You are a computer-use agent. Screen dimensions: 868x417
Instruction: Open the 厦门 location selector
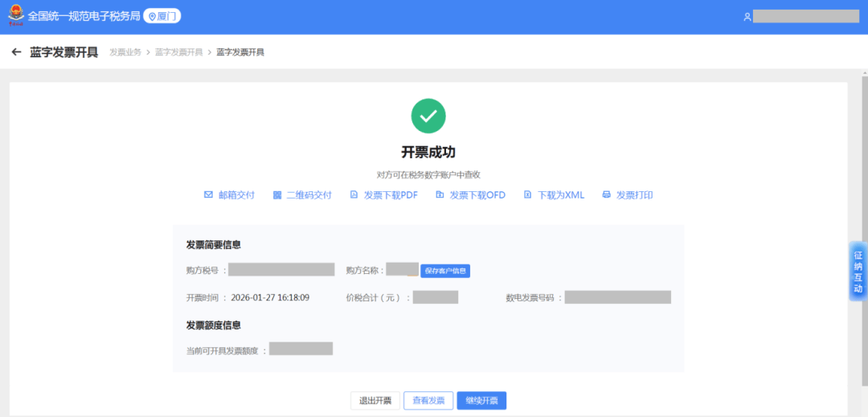[162, 16]
